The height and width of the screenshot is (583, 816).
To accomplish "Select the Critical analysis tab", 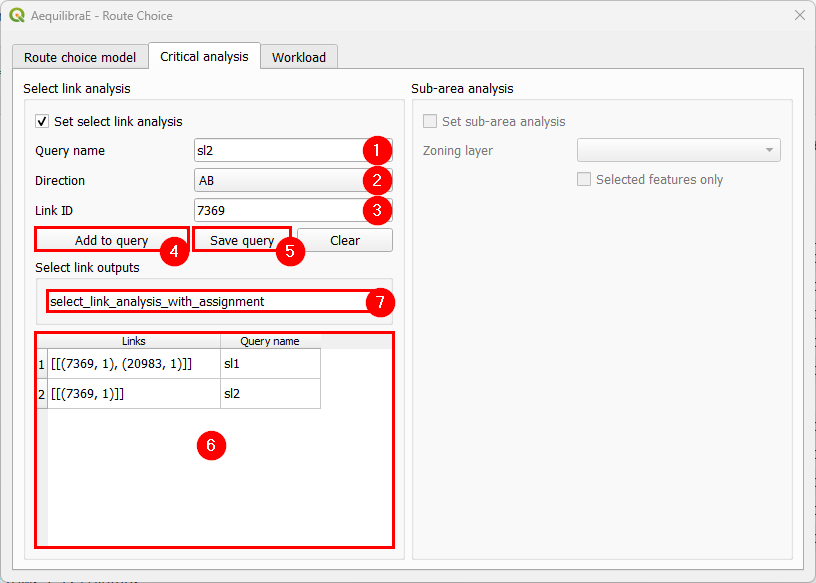I will point(204,56).
